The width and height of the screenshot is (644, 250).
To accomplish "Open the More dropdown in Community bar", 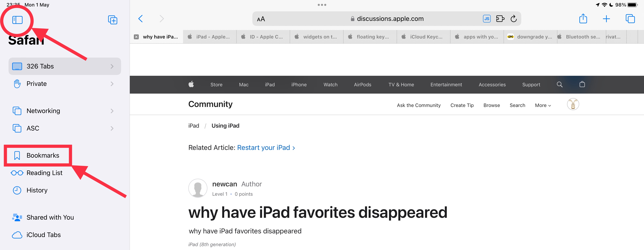I will (543, 105).
